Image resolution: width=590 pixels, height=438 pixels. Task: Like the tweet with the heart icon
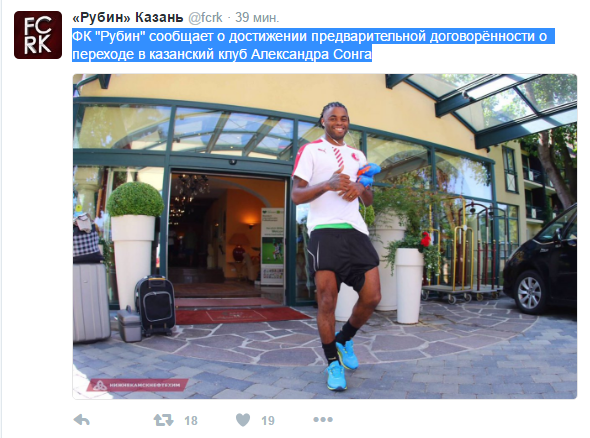click(x=243, y=420)
